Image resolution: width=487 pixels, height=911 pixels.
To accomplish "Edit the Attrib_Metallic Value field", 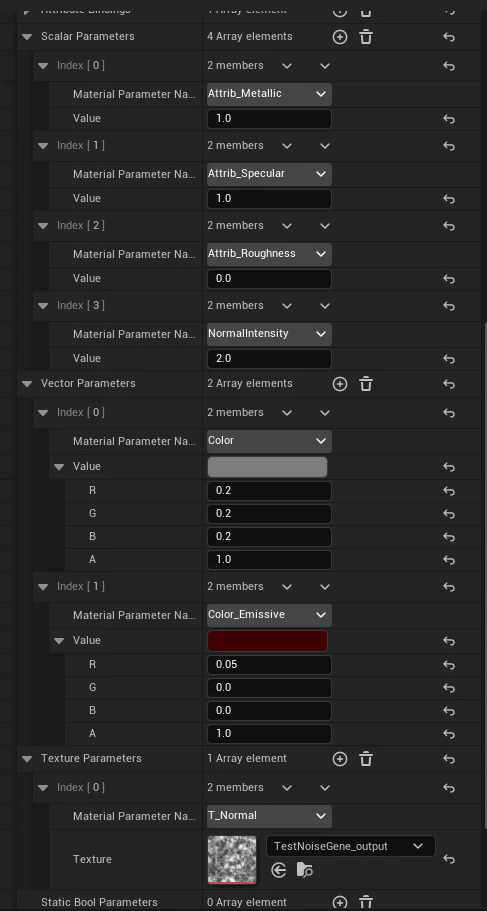I will pyautogui.click(x=269, y=119).
